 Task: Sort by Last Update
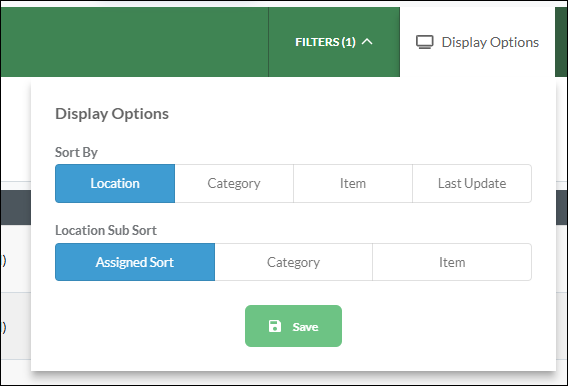coord(472,184)
